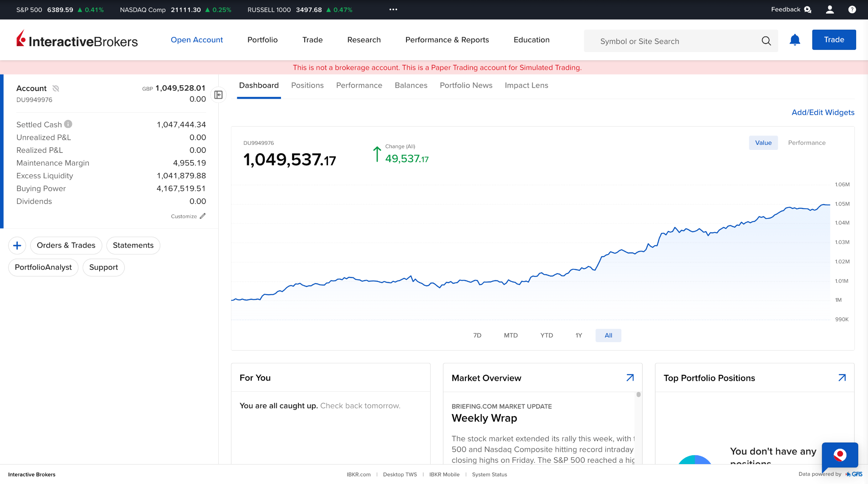
Task: Click the GFIS data provider logo
Action: click(x=854, y=474)
